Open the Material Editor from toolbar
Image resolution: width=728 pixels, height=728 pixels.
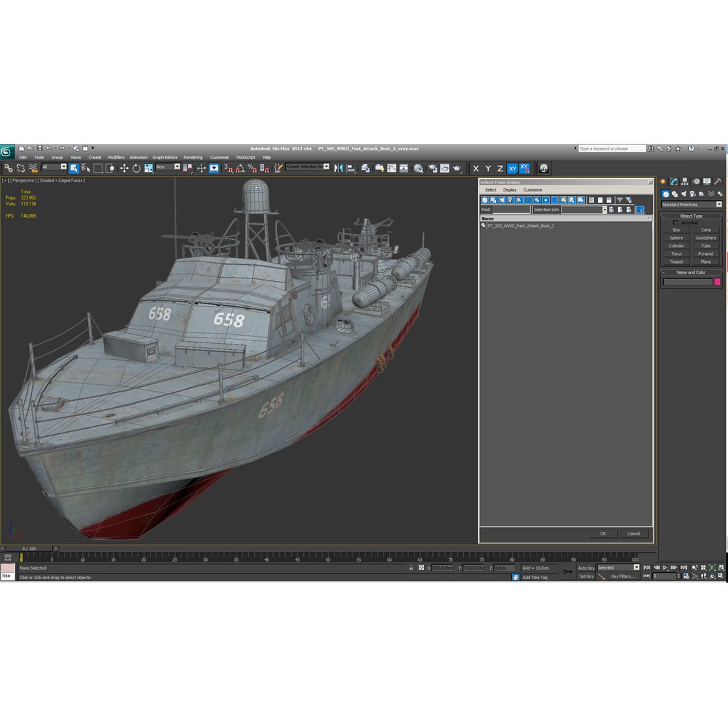[x=419, y=168]
